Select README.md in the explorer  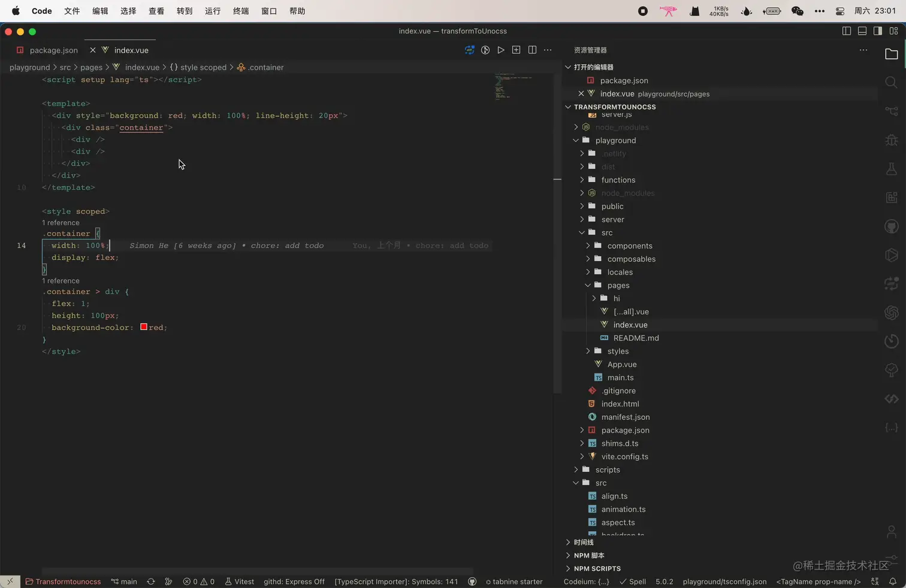point(636,338)
